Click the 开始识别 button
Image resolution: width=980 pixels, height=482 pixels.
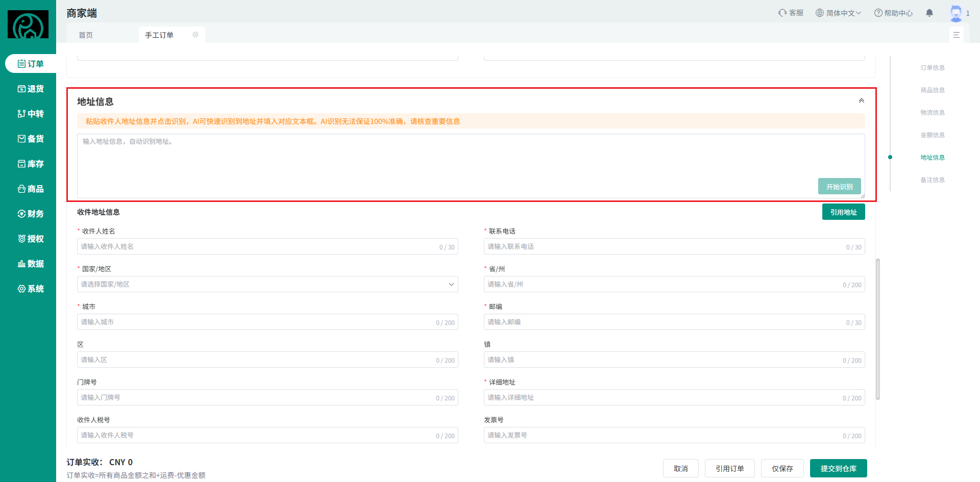click(840, 186)
